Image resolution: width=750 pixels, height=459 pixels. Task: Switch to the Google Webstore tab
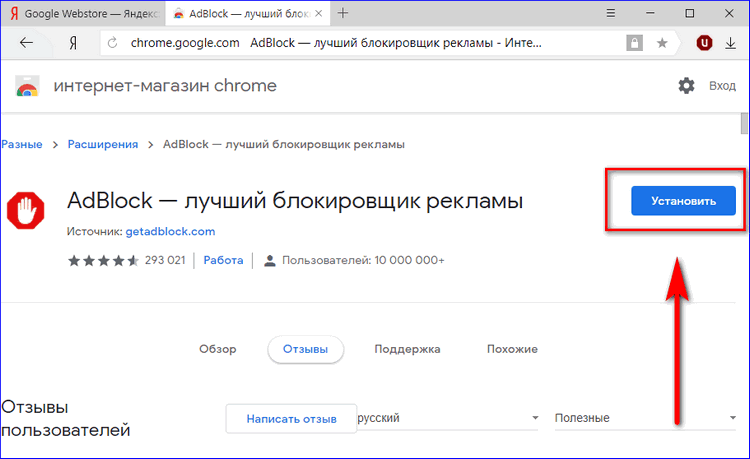coord(83,13)
